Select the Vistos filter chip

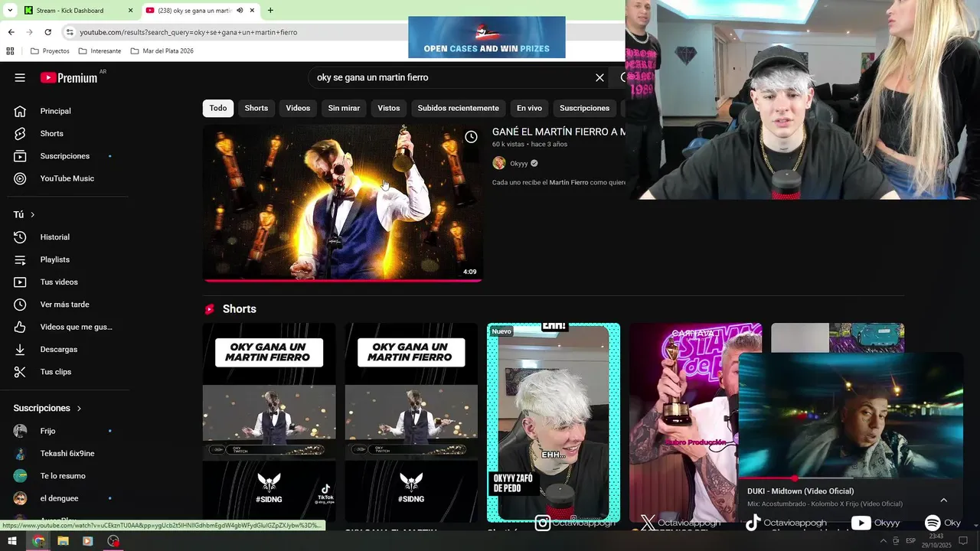pyautogui.click(x=389, y=108)
